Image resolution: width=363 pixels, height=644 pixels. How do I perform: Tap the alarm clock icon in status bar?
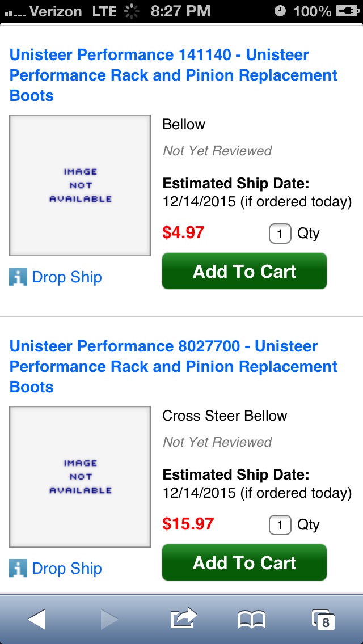click(x=280, y=11)
